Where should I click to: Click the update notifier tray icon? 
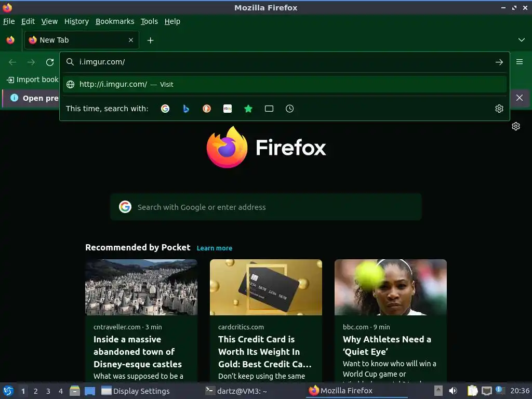click(x=500, y=390)
